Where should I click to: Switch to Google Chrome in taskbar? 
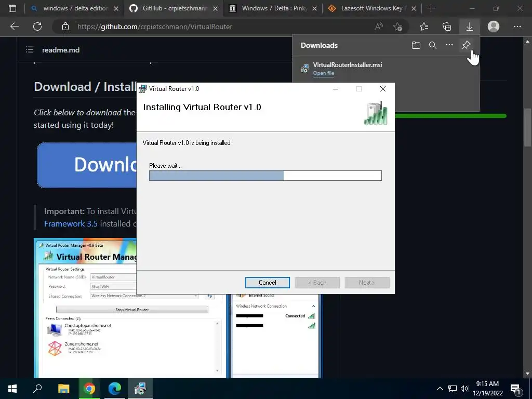[89, 389]
